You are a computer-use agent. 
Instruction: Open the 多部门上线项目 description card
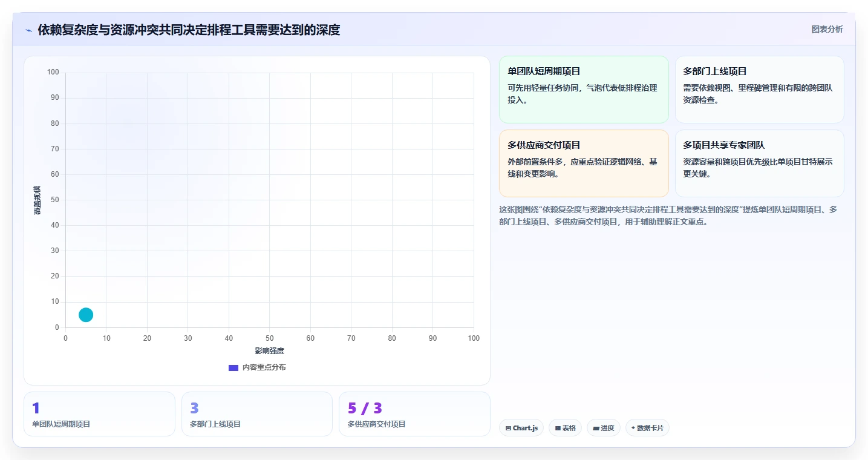point(759,90)
